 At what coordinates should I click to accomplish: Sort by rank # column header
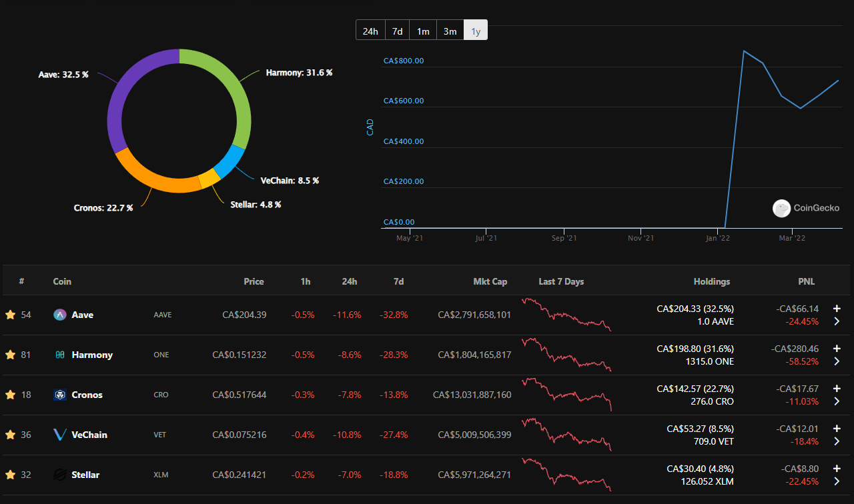pos(21,281)
